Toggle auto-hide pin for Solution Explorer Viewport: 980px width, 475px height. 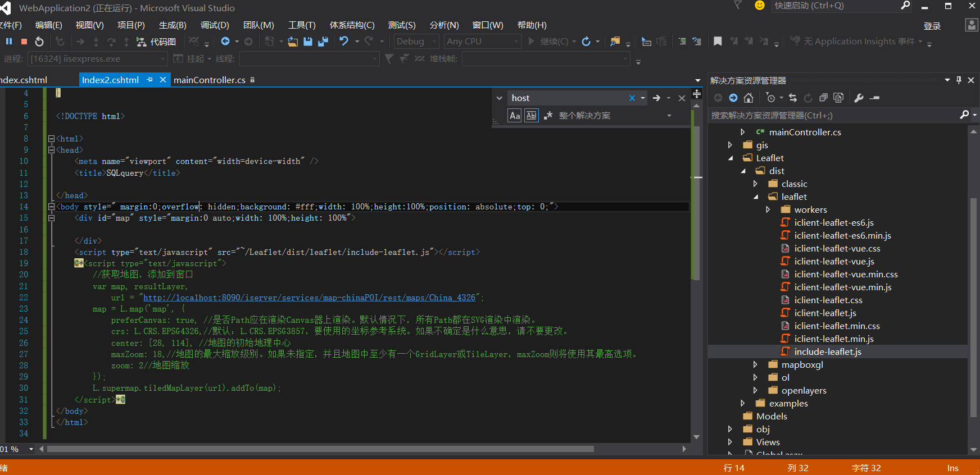(959, 80)
